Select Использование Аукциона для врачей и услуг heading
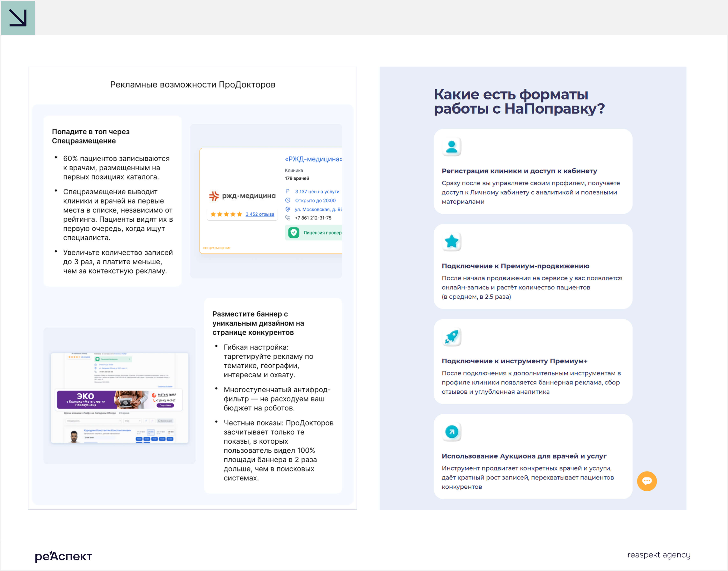Image resolution: width=728 pixels, height=571 pixels. click(x=524, y=456)
